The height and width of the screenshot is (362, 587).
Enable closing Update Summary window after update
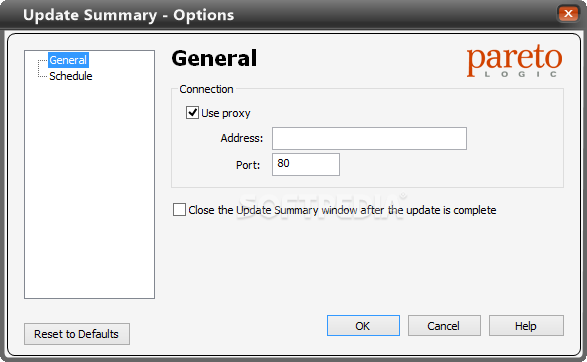tap(179, 210)
